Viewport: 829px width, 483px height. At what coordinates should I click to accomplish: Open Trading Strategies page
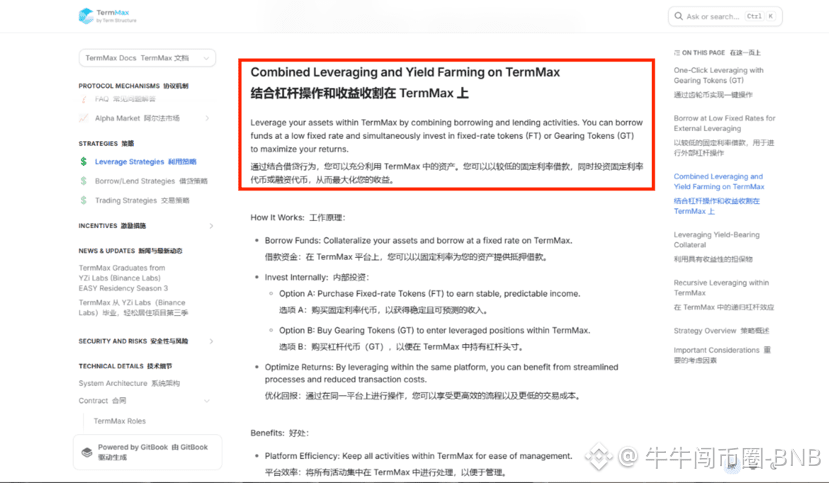[x=142, y=200]
